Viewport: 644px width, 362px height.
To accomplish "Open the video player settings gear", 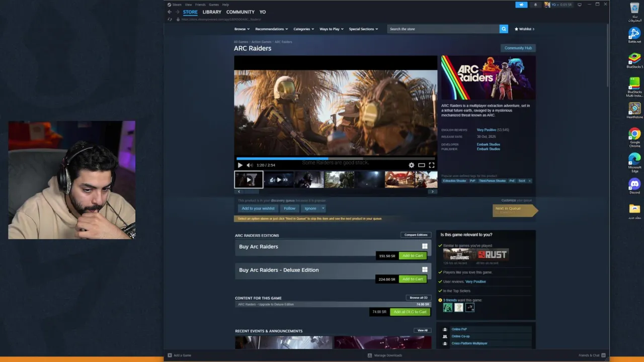I will (412, 165).
